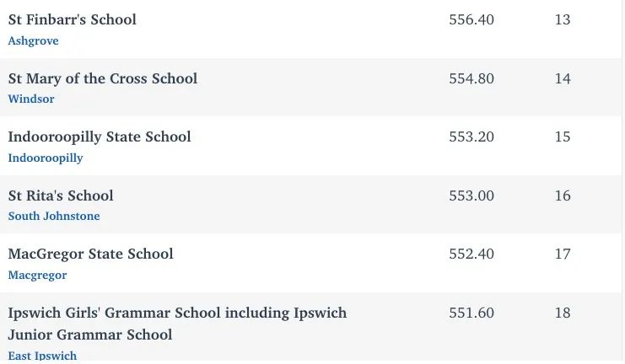The width and height of the screenshot is (625, 364).
Task: Click the 556.40 score value
Action: tap(471, 19)
